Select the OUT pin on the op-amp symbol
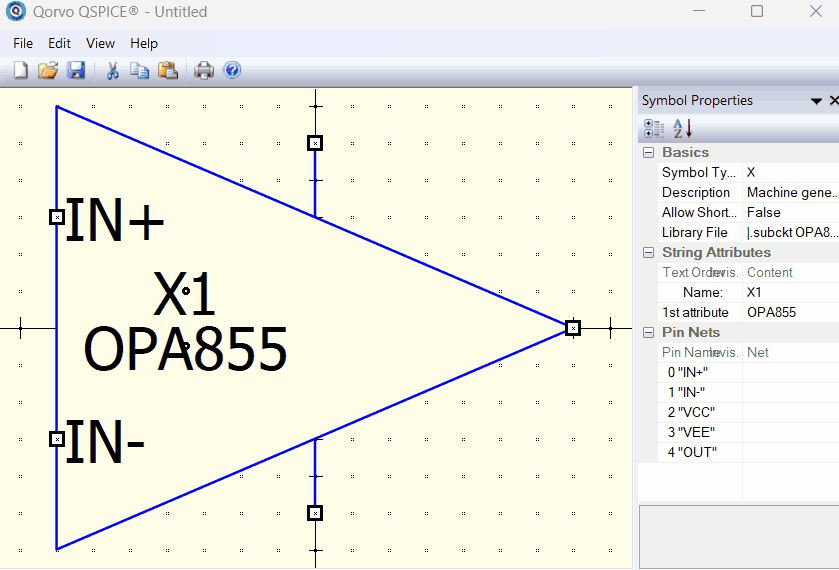839x570 pixels. click(572, 327)
